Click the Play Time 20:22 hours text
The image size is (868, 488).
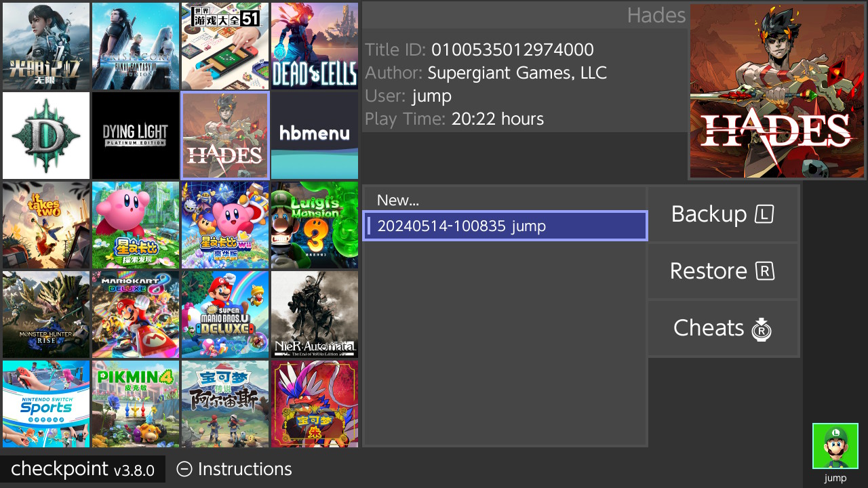pyautogui.click(x=454, y=119)
